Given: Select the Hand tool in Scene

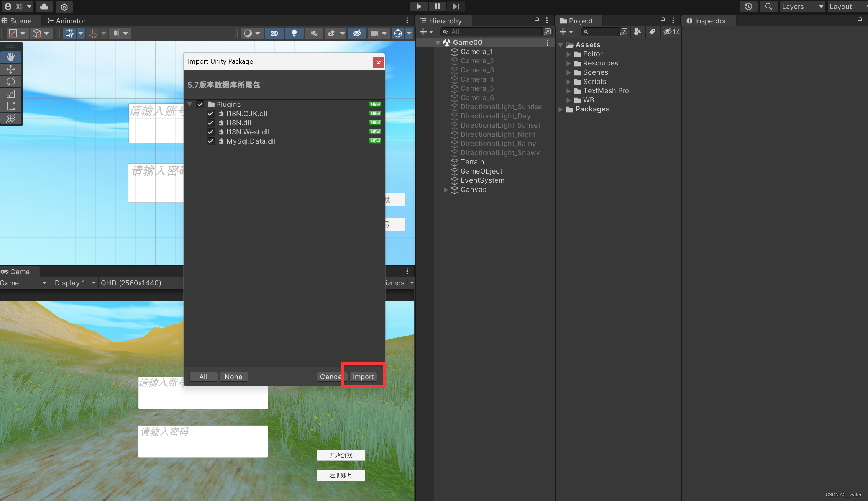Looking at the screenshot, I should [x=11, y=57].
